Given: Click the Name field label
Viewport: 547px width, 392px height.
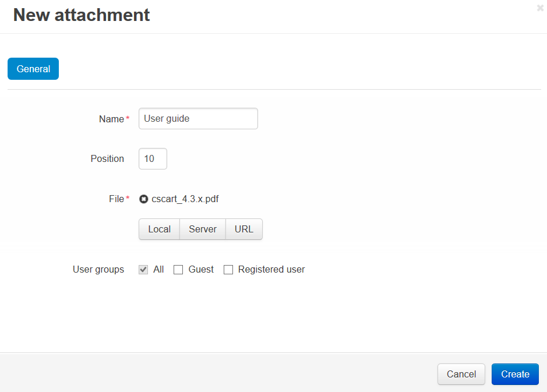Looking at the screenshot, I should coord(112,119).
